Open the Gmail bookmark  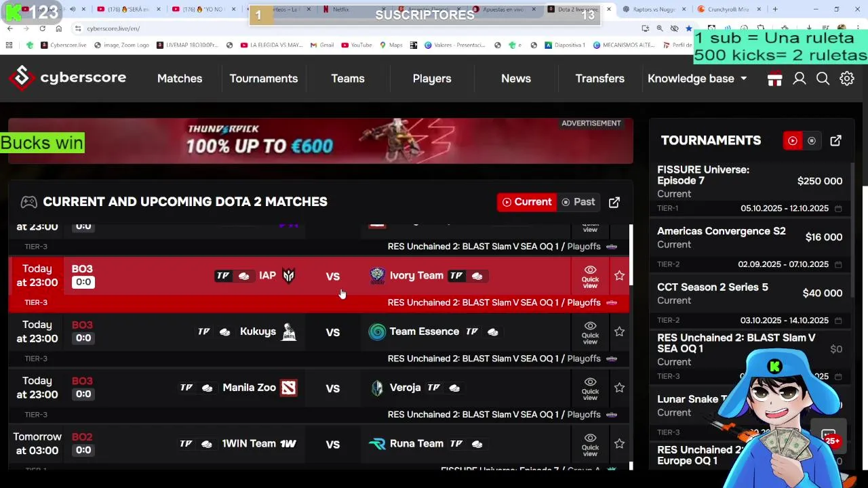pyautogui.click(x=322, y=45)
